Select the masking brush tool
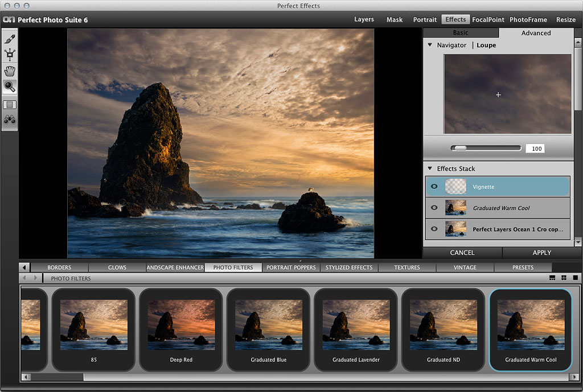Image resolution: width=583 pixels, height=392 pixels. click(x=10, y=39)
